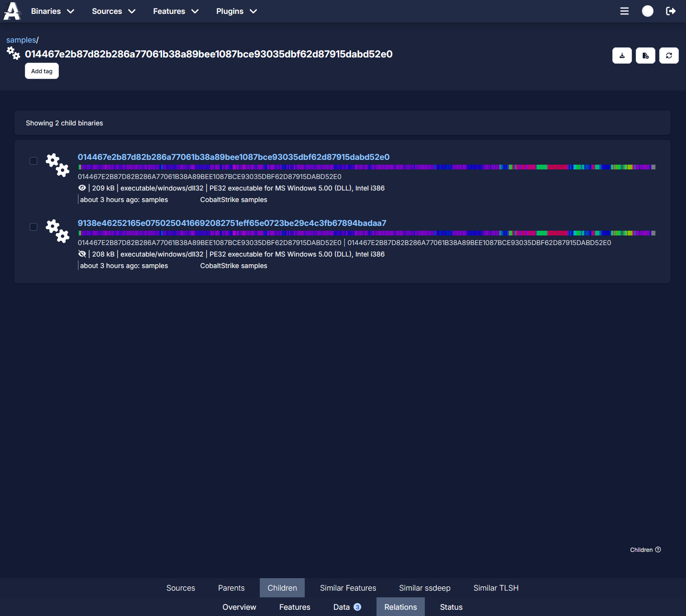
Task: Click the app logo in the top left
Action: 11,11
